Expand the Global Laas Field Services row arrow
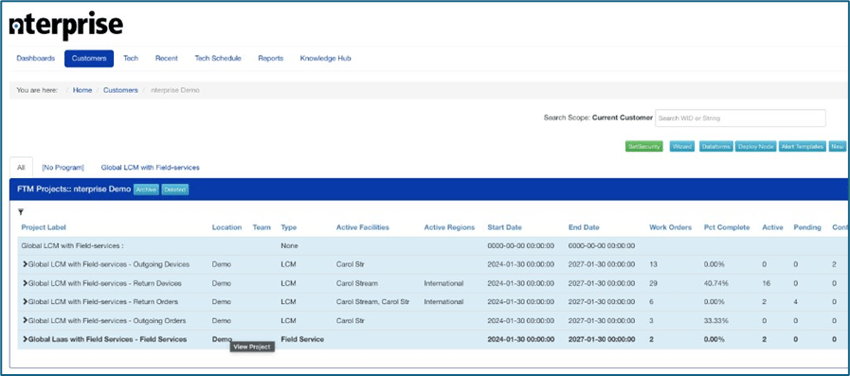This screenshot has width=850, height=376. [25, 339]
